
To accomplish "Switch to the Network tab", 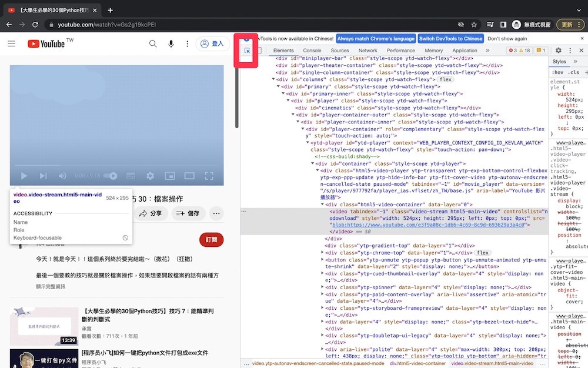I will click(x=368, y=50).
